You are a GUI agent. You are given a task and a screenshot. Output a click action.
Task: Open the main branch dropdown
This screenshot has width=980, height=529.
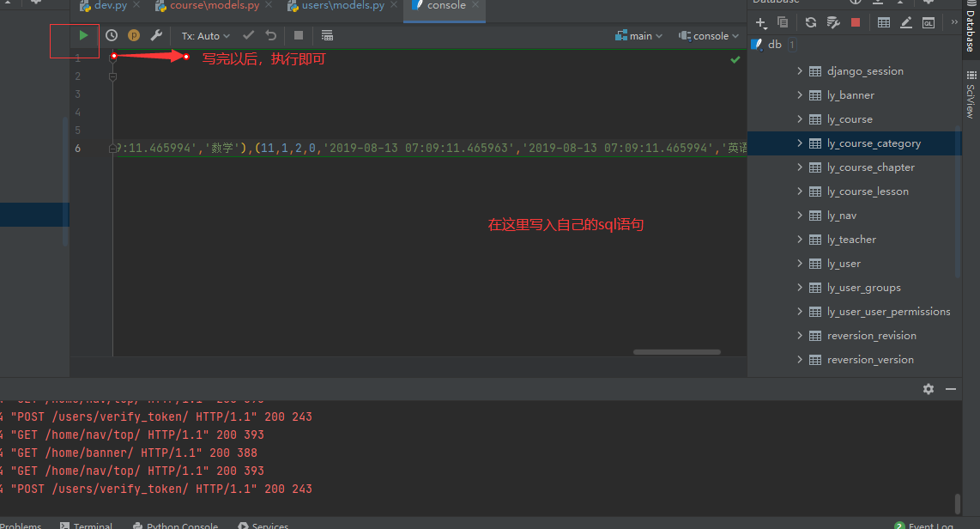pyautogui.click(x=638, y=35)
